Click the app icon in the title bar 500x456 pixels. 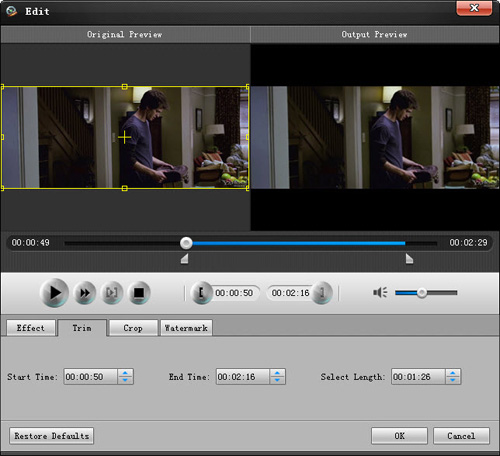(x=11, y=11)
